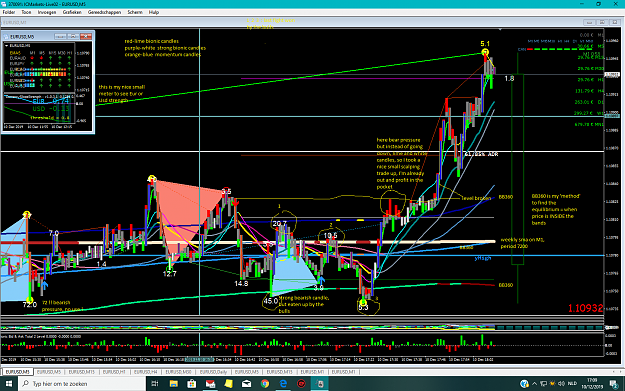Open the Invoegen menu
The height and width of the screenshot is (391, 625).
coord(47,12)
